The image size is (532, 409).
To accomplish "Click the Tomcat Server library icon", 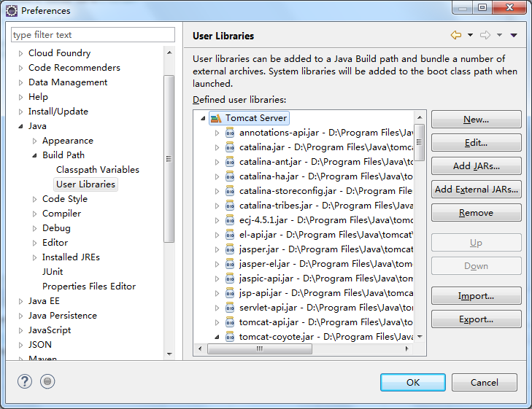I will [215, 118].
